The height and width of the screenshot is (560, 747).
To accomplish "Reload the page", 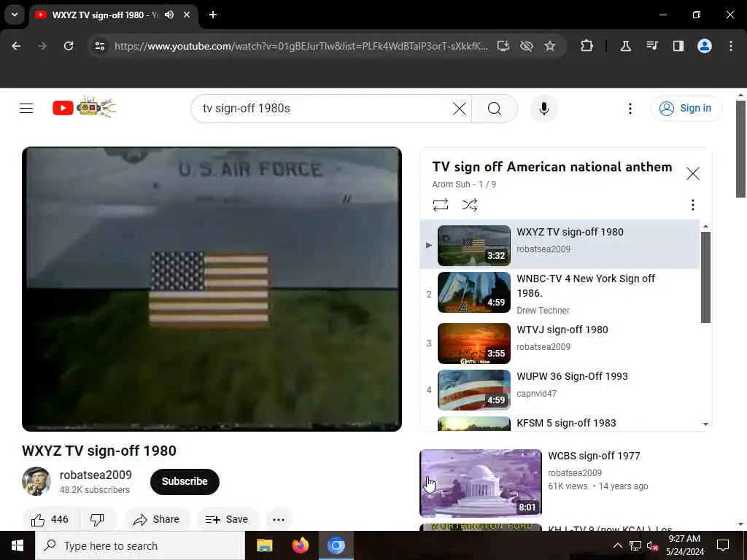I will (69, 46).
